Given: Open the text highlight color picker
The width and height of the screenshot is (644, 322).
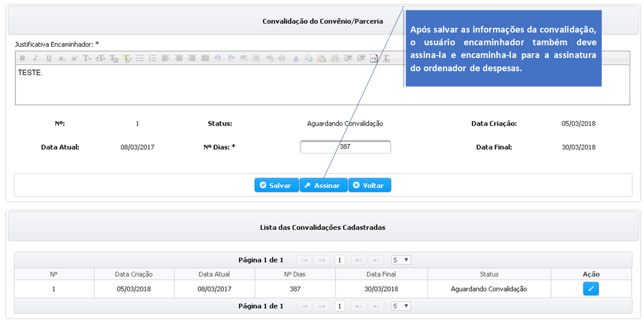Looking at the screenshot, I should pyautogui.click(x=127, y=58).
